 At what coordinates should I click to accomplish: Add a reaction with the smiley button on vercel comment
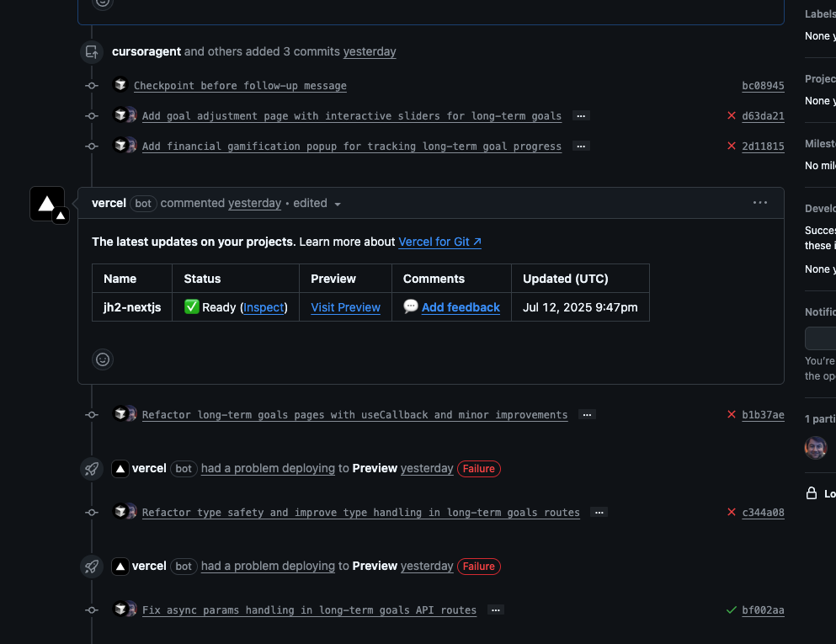[103, 359]
